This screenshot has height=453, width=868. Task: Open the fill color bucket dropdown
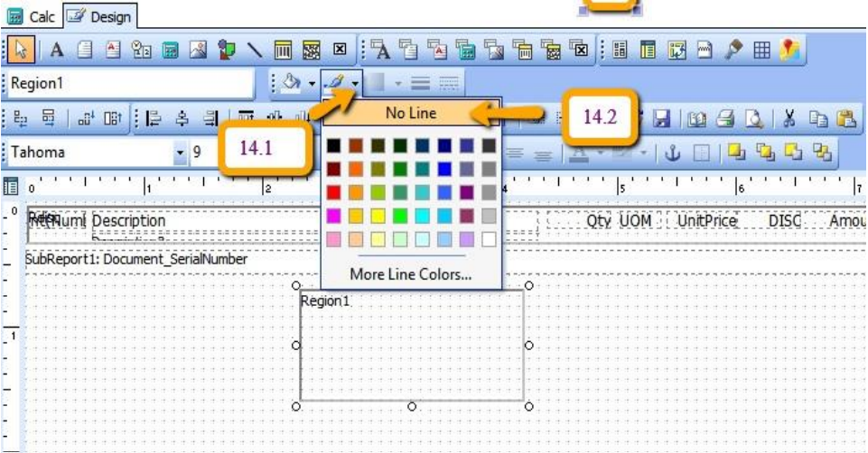point(313,84)
